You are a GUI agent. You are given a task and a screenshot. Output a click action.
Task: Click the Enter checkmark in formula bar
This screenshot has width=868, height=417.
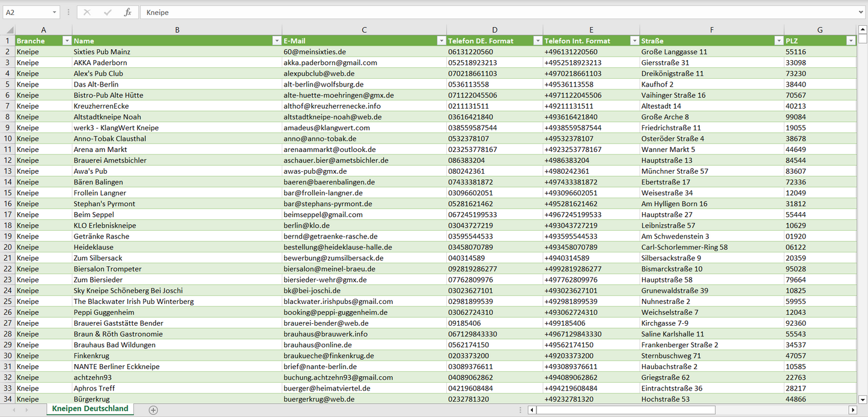108,12
